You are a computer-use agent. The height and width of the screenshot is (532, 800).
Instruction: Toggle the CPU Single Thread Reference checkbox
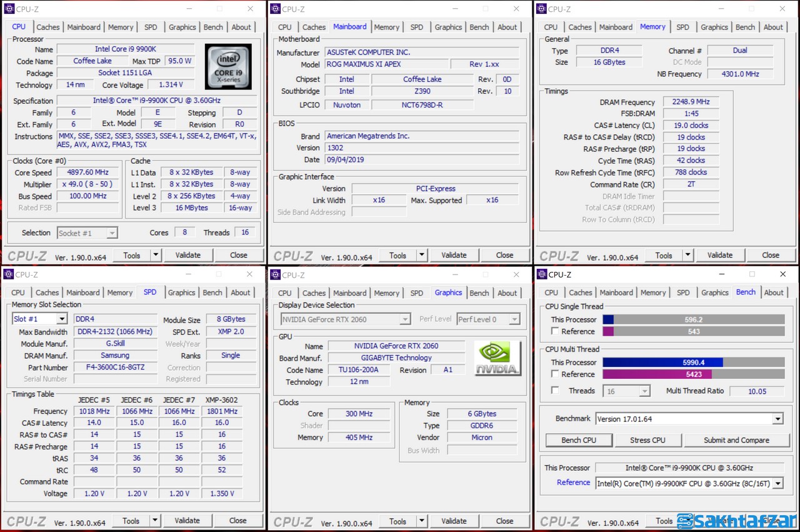coord(554,331)
